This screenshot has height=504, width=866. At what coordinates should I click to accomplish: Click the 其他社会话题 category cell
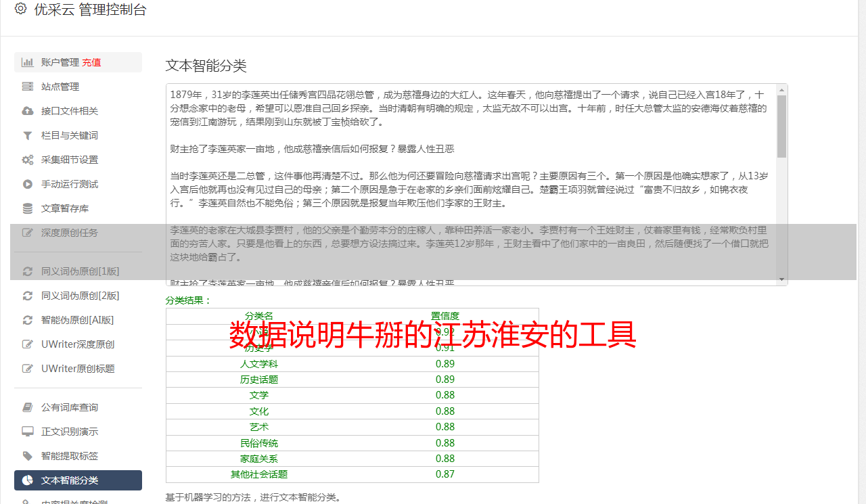[259, 474]
